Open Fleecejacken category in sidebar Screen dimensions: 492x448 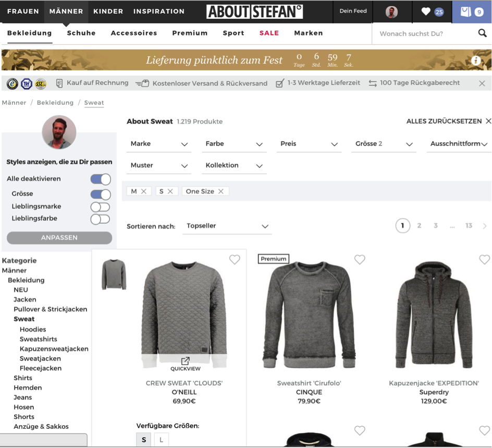41,368
